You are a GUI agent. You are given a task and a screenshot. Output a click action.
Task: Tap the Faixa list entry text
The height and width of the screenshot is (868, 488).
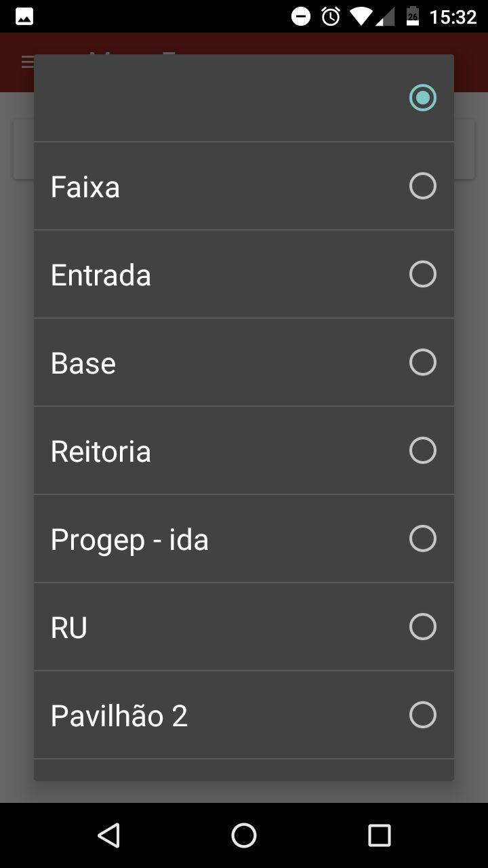click(85, 187)
